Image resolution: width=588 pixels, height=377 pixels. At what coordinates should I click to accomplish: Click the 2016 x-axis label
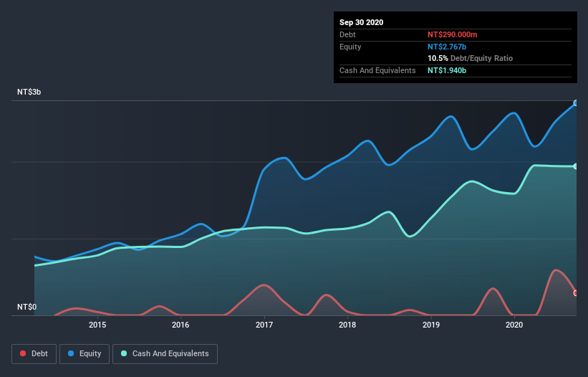point(180,325)
